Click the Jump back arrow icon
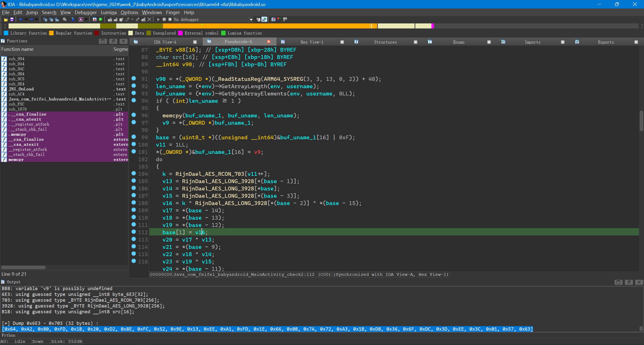Image resolution: width=644 pixels, height=345 pixels. [21, 19]
